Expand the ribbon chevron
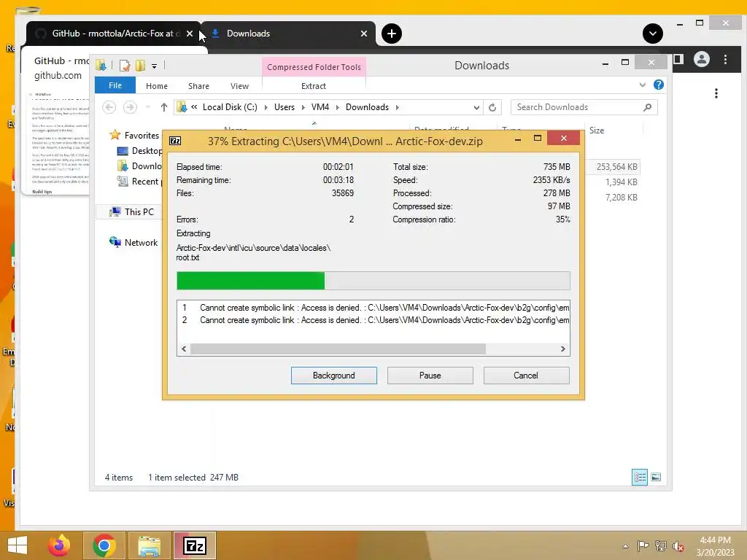Screen dimensions: 747x560 point(642,85)
